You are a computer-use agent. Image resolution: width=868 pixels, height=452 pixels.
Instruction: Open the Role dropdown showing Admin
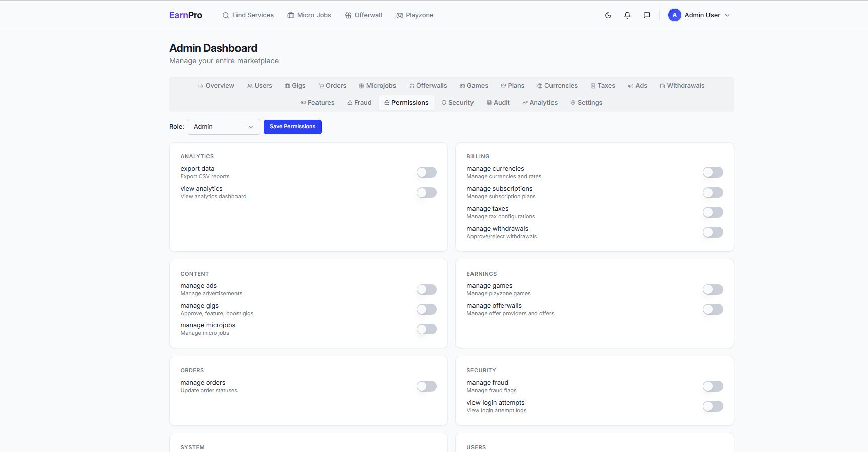[223, 127]
